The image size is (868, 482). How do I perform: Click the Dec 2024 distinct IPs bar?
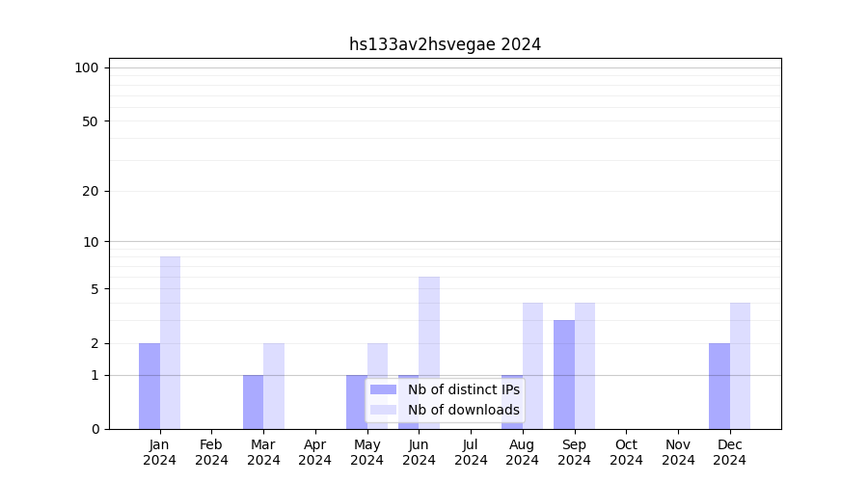[719, 386]
